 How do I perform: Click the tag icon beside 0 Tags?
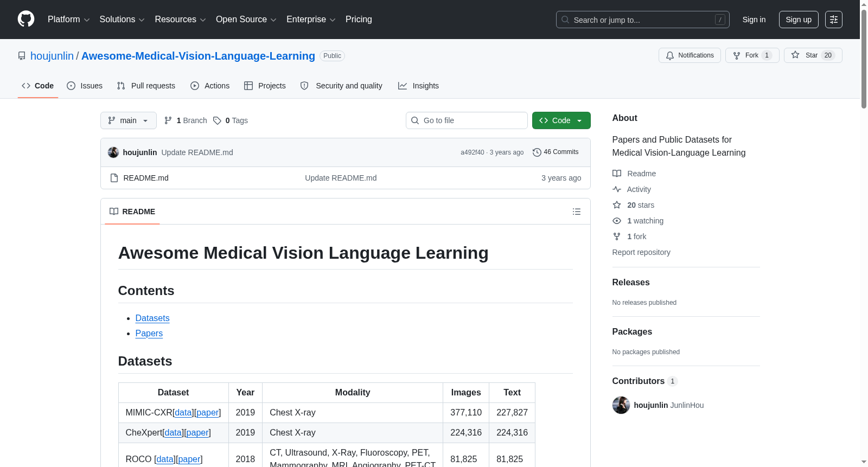217,120
